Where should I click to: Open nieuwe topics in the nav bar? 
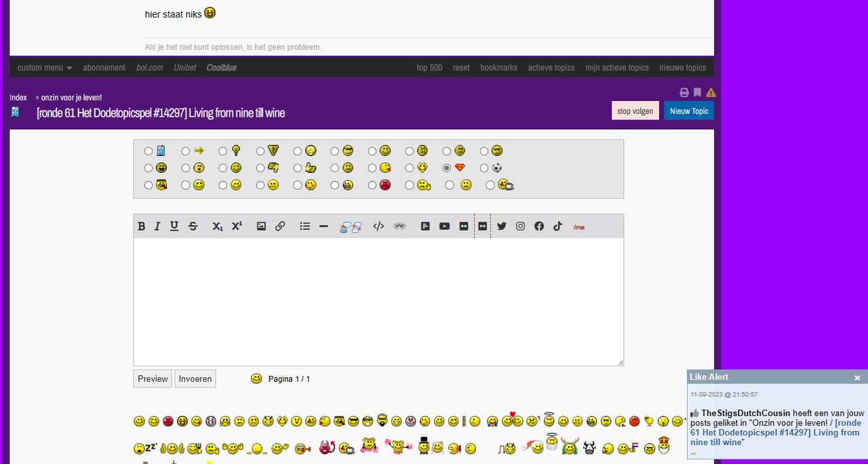[683, 68]
